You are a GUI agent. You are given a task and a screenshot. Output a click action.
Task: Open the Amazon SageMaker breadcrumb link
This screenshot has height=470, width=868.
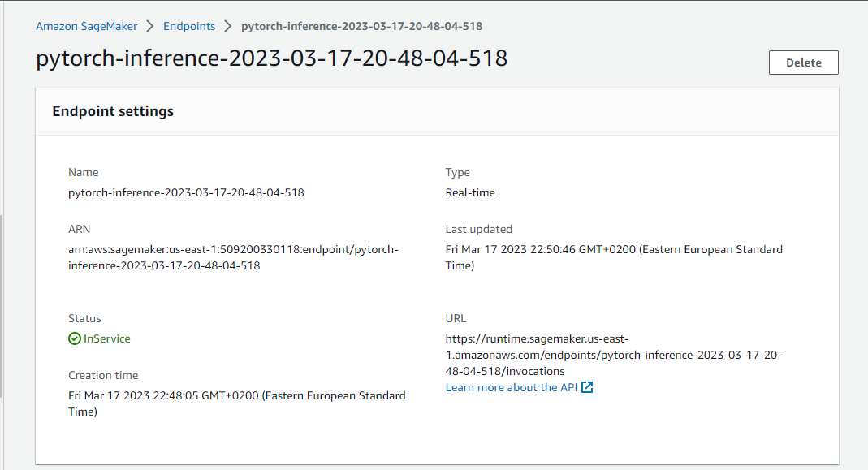click(86, 26)
